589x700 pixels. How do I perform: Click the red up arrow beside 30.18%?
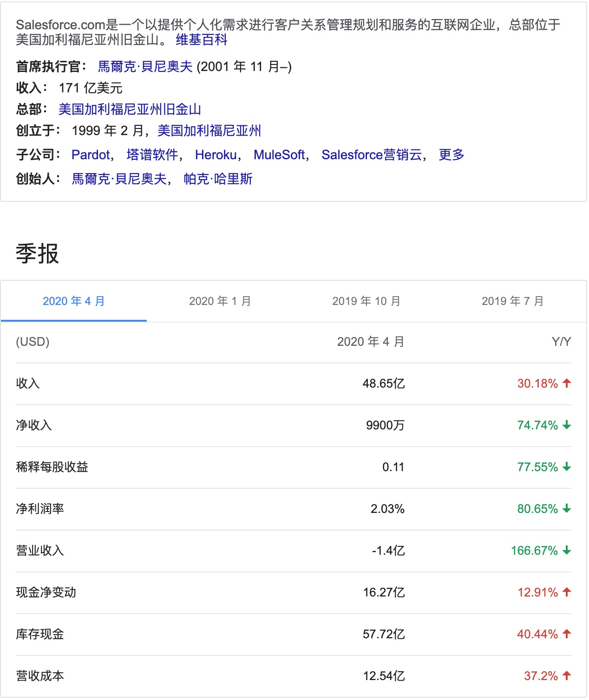(x=567, y=383)
